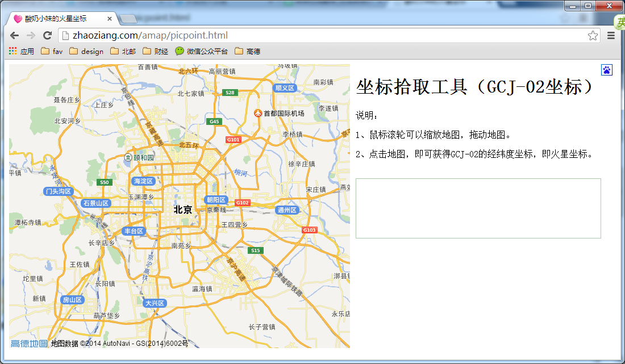Maximize the browser window

tap(588, 6)
